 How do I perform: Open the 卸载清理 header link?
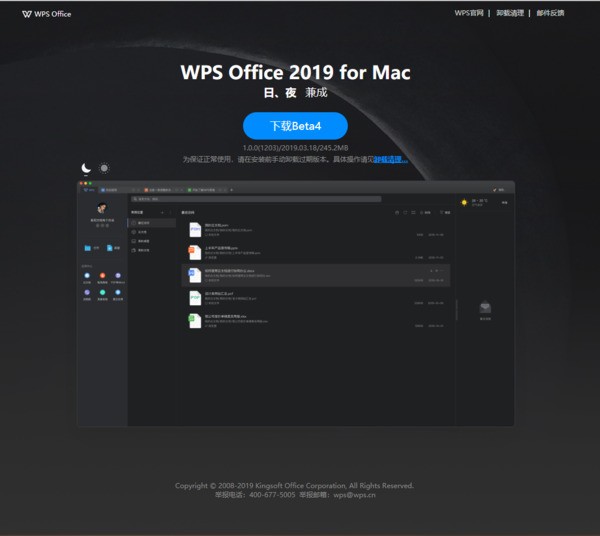[510, 13]
